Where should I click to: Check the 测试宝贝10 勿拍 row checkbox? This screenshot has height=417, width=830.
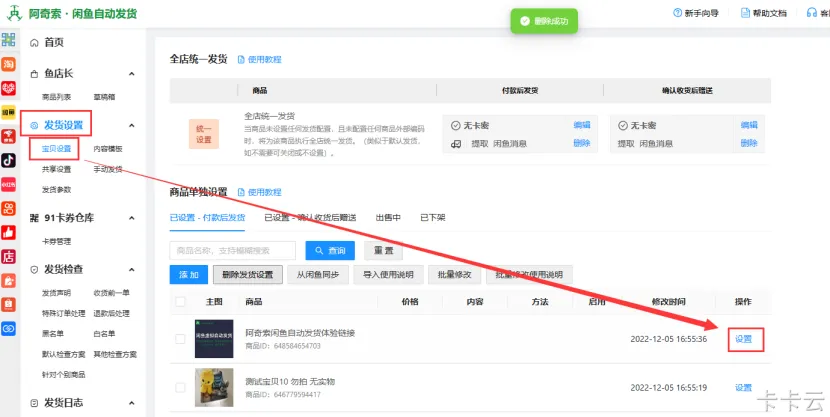click(181, 387)
